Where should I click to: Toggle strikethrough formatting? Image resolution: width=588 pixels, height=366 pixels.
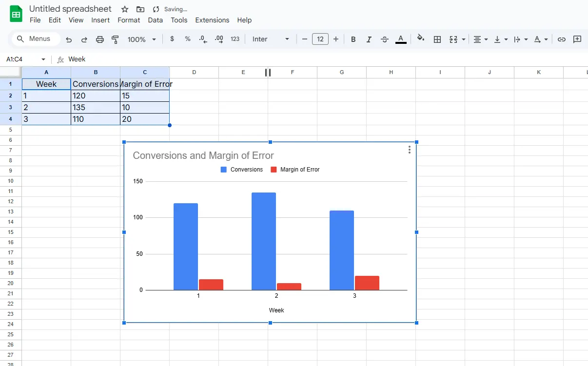tap(385, 39)
